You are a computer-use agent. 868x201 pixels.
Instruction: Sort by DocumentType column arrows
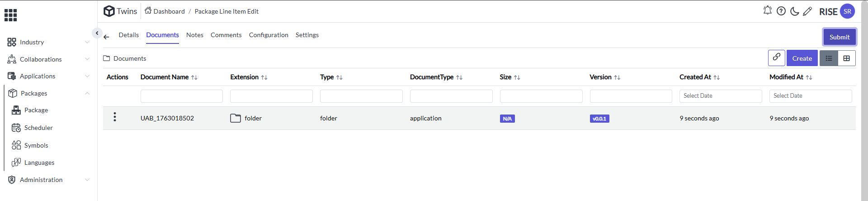(x=459, y=77)
